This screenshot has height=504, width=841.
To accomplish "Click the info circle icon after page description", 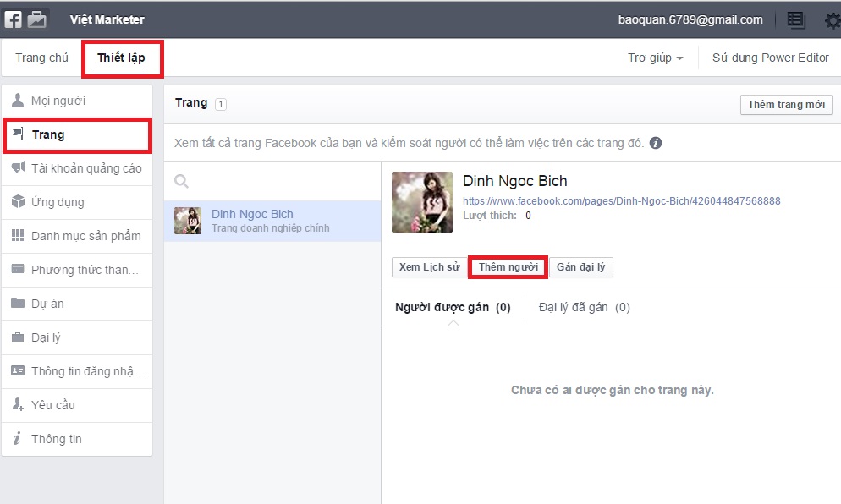I will tap(656, 143).
